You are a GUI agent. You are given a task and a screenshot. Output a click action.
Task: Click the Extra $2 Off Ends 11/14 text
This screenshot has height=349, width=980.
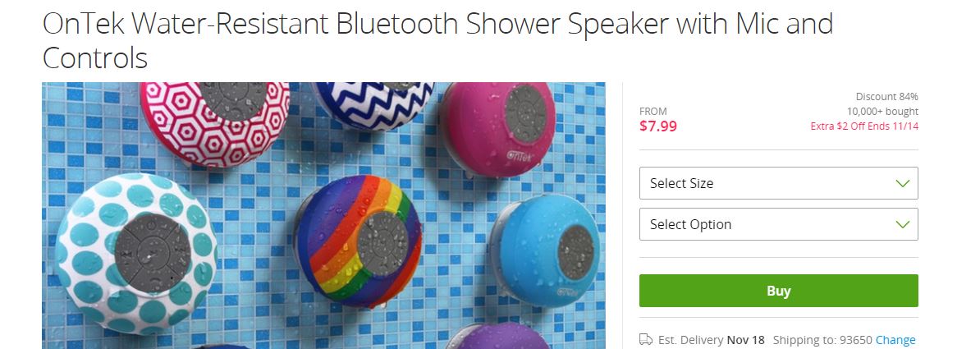click(864, 126)
